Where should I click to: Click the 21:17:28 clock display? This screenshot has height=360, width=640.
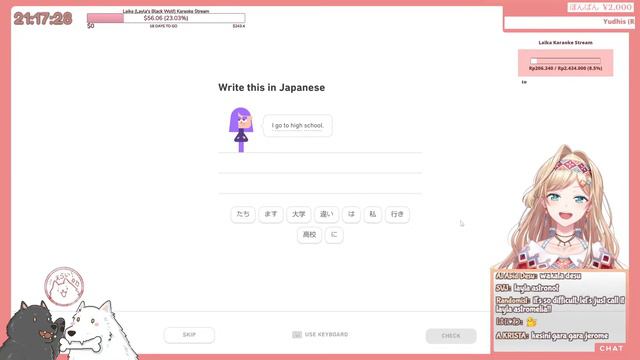point(43,19)
